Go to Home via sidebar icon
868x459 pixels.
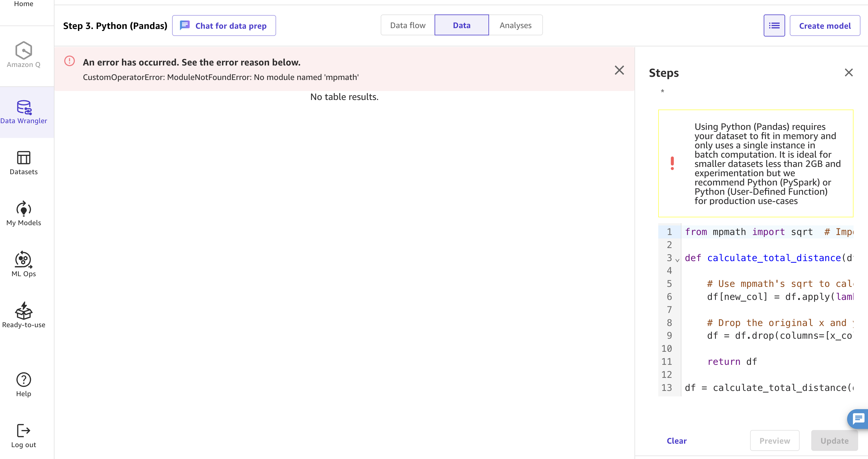tap(23, 4)
